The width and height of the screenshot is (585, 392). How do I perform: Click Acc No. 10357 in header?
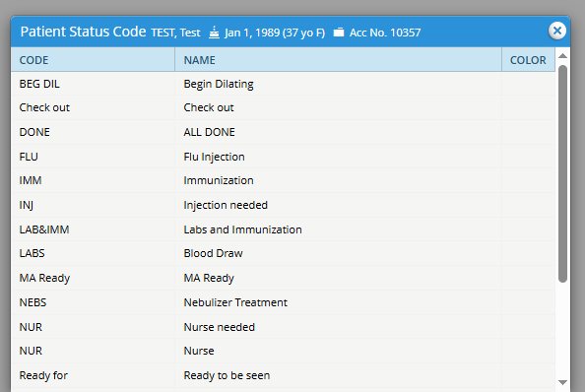385,33
